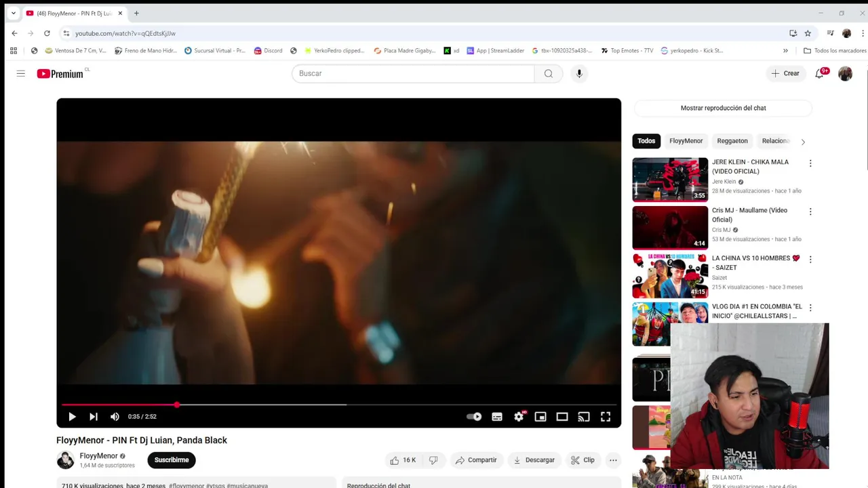Skip to next video button
The width and height of the screenshot is (868, 488).
click(94, 417)
